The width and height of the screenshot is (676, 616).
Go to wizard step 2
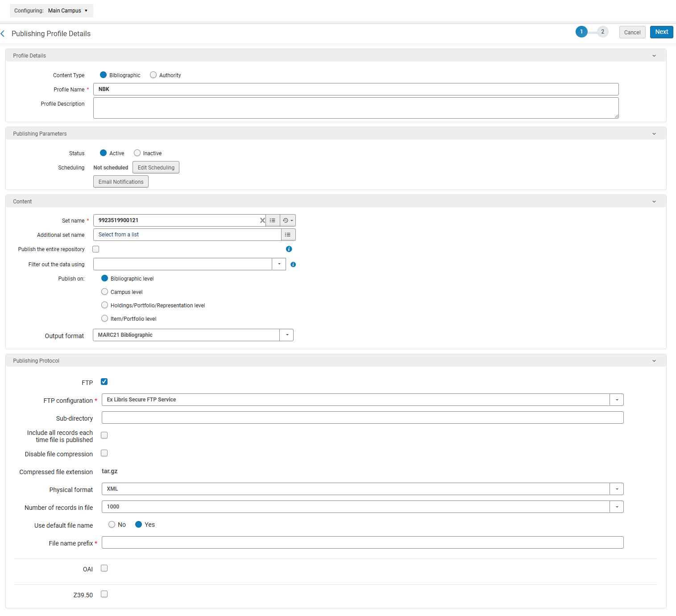pyautogui.click(x=602, y=32)
